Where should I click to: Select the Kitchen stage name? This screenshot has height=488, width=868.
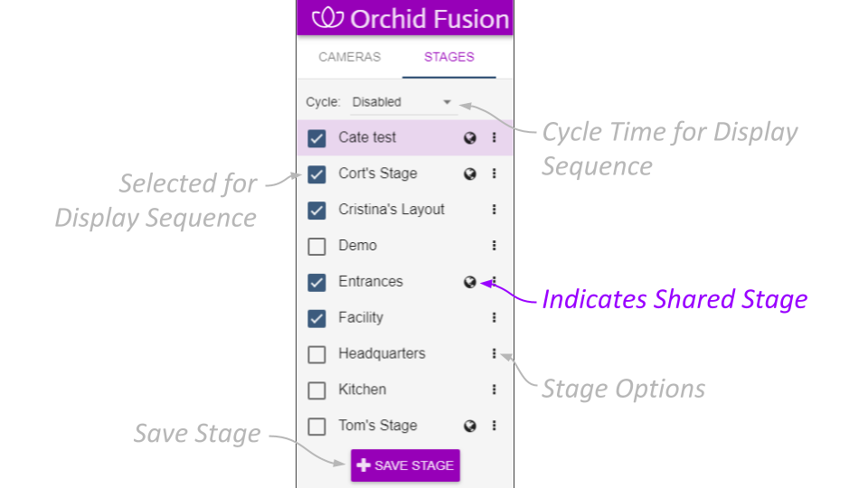pyautogui.click(x=363, y=389)
